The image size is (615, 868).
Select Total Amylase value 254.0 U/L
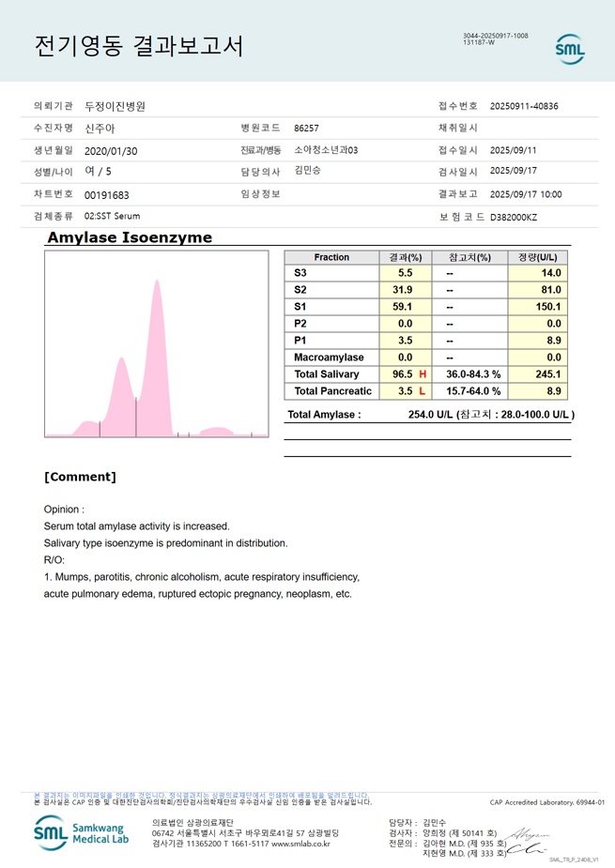(x=430, y=415)
